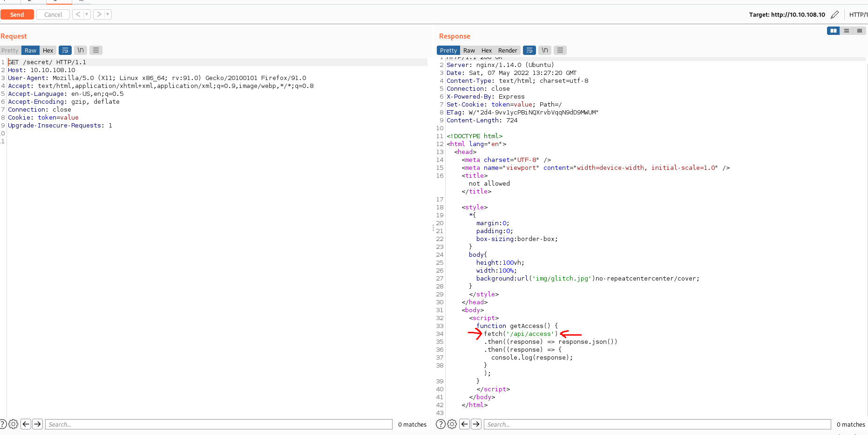Open Response Render tab
The width and height of the screenshot is (868, 435).
click(x=508, y=50)
